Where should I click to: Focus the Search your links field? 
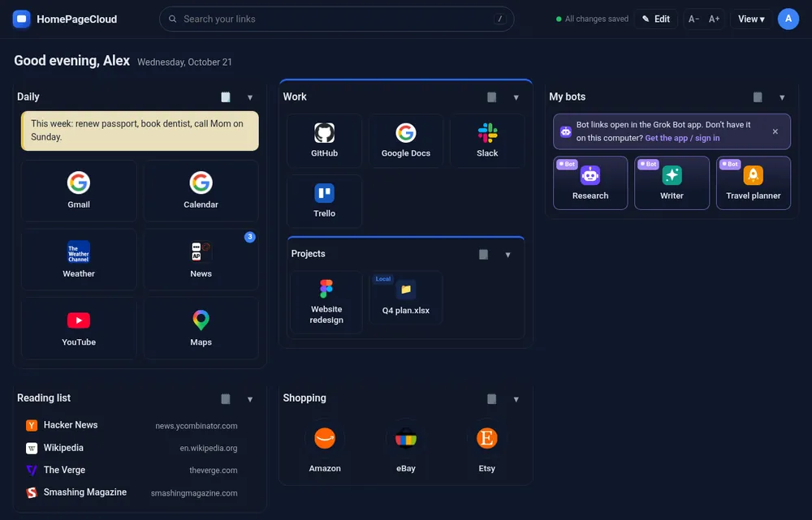[x=337, y=19]
